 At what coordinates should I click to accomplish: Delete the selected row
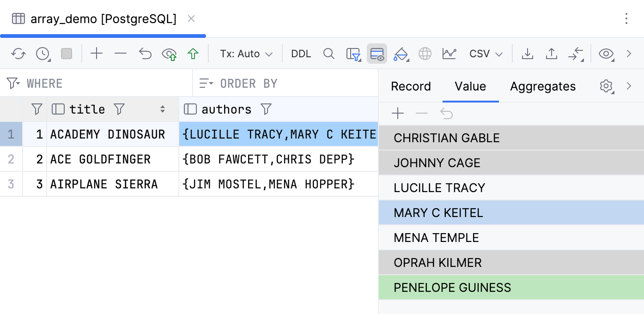coord(121,54)
